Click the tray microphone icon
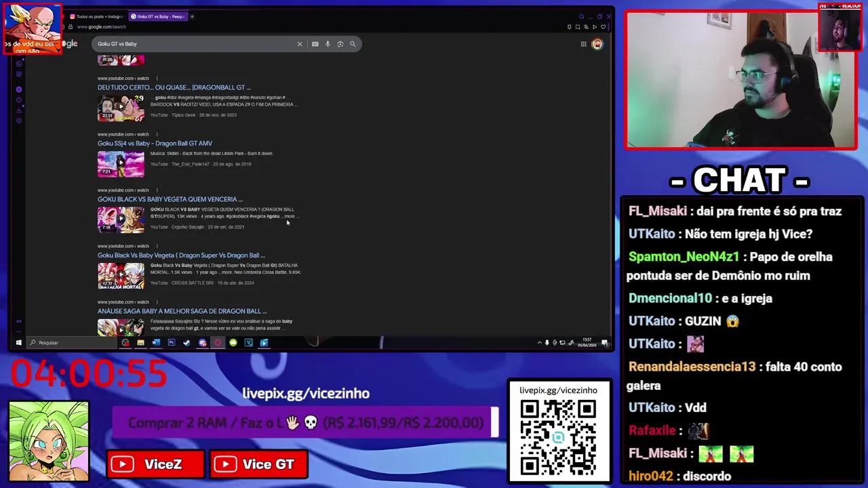Viewport: 868px width, 488px height. click(547, 342)
